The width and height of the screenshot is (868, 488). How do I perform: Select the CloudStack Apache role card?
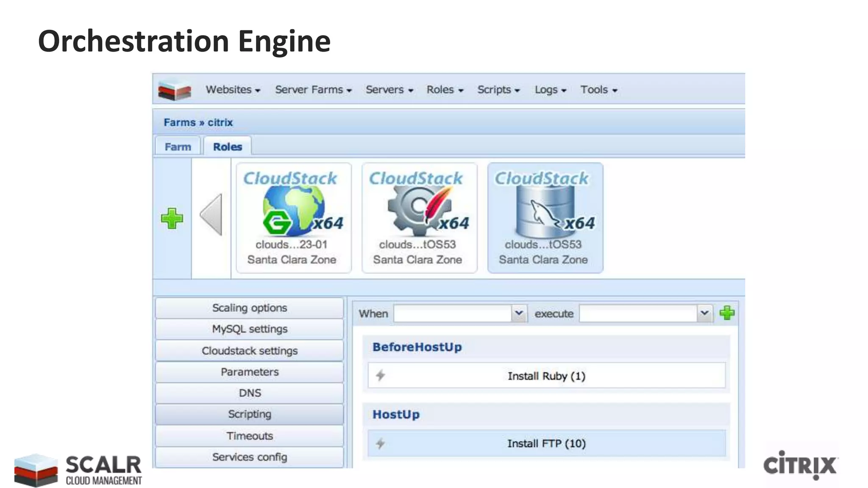[x=419, y=218]
